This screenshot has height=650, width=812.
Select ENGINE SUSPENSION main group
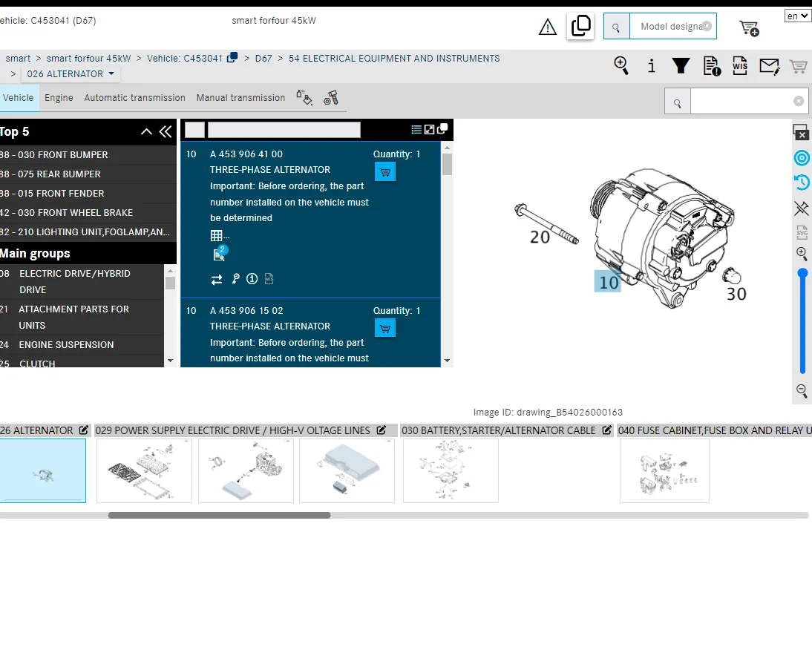tap(82, 345)
